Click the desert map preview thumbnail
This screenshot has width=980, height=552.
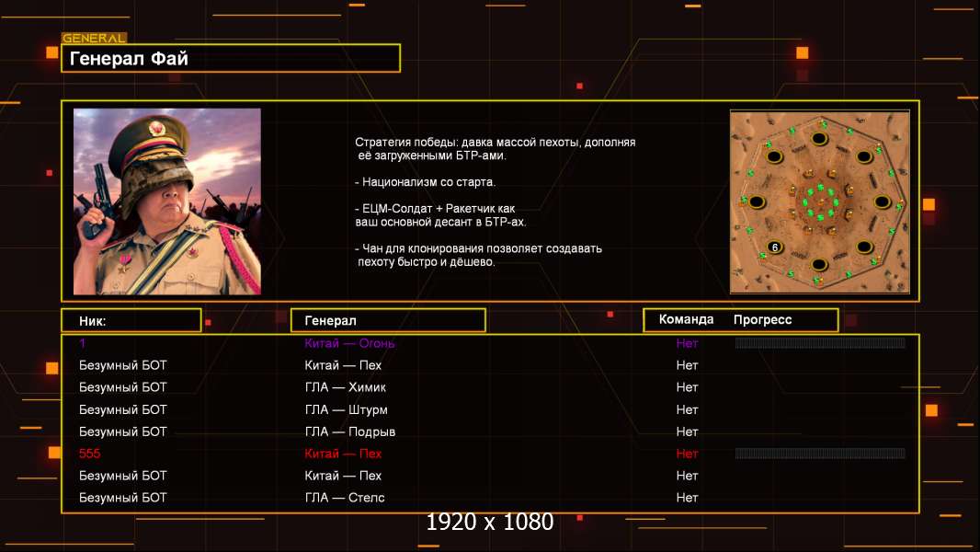[820, 201]
